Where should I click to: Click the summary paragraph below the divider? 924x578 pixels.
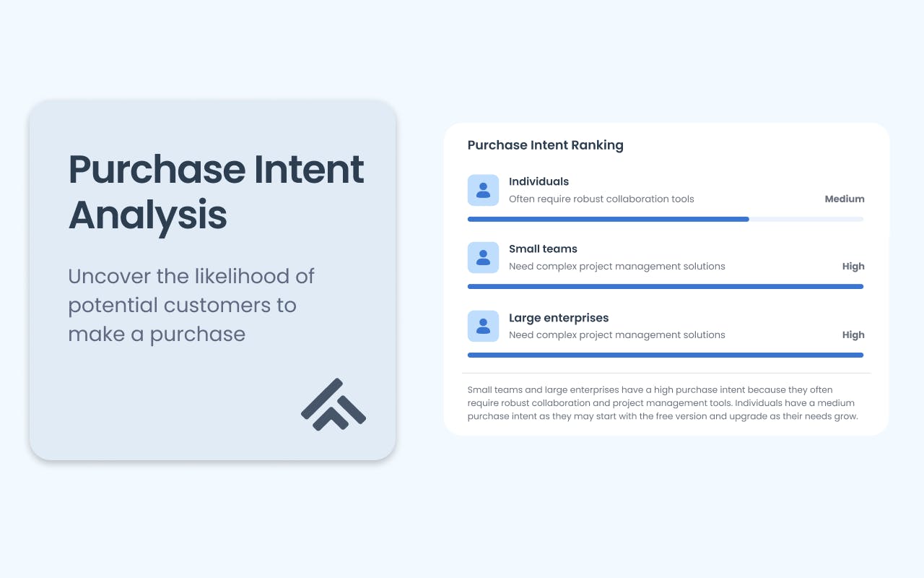point(663,403)
